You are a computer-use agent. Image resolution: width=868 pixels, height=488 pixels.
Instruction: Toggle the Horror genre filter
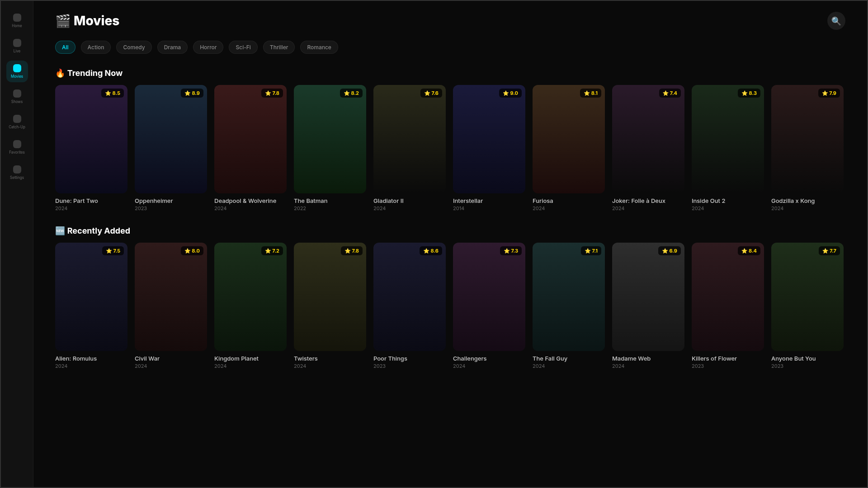coord(208,47)
